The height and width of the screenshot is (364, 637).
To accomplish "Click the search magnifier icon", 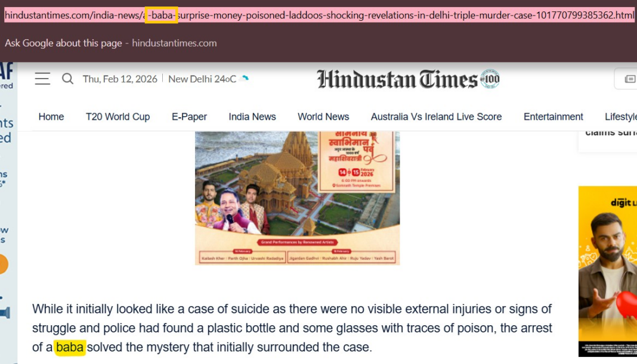I will click(67, 79).
